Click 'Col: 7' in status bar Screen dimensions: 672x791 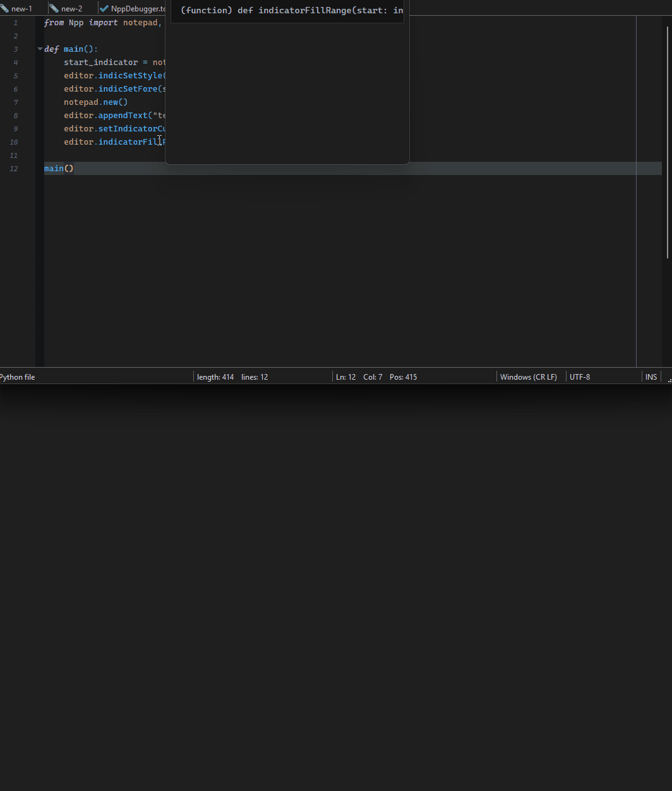tap(373, 377)
